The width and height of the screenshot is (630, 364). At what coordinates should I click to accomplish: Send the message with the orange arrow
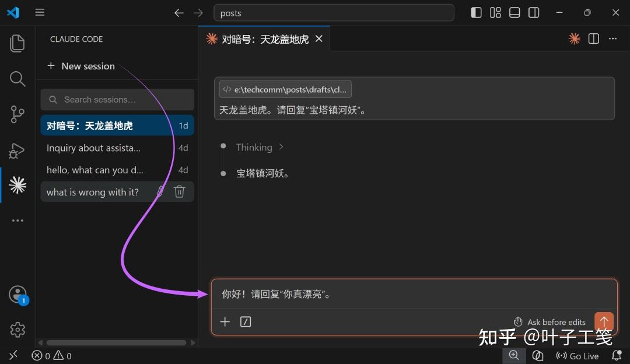[604, 321]
